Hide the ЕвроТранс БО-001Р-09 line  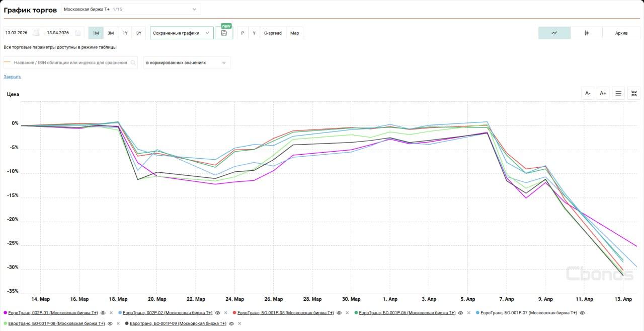231,323
